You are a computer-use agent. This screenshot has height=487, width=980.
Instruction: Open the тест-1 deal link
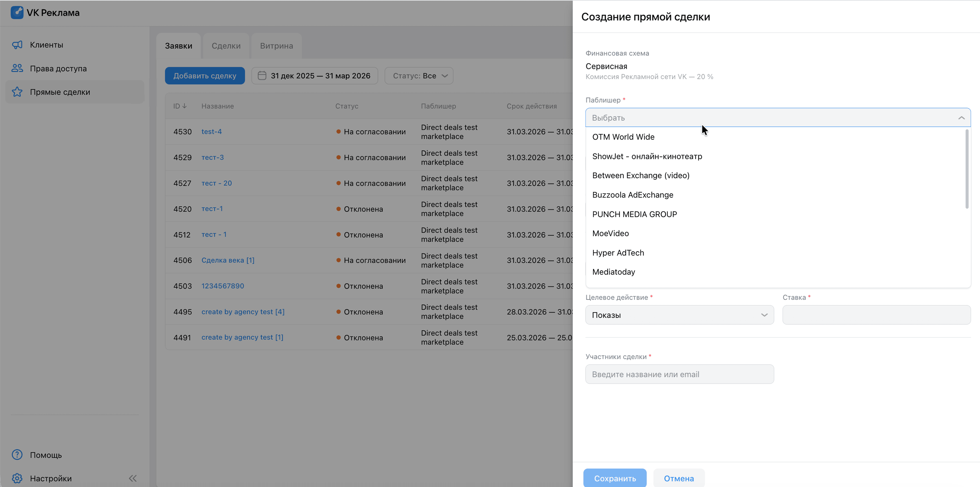212,209
